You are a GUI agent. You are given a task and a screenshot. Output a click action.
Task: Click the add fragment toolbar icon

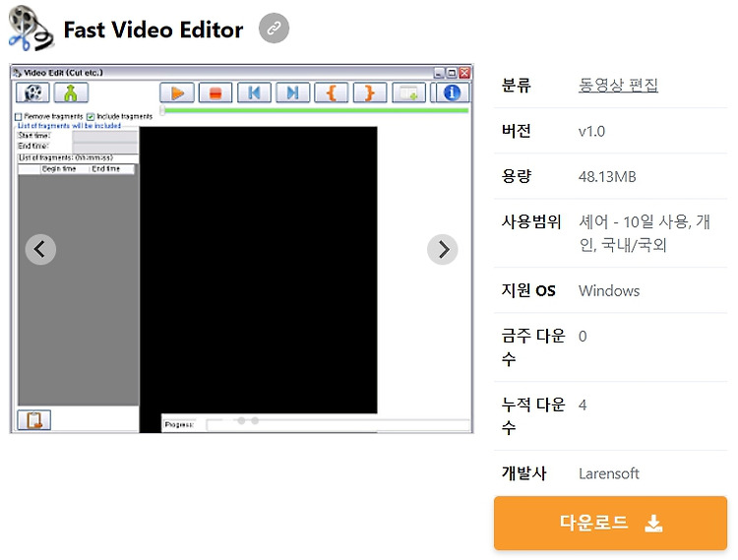tap(408, 93)
